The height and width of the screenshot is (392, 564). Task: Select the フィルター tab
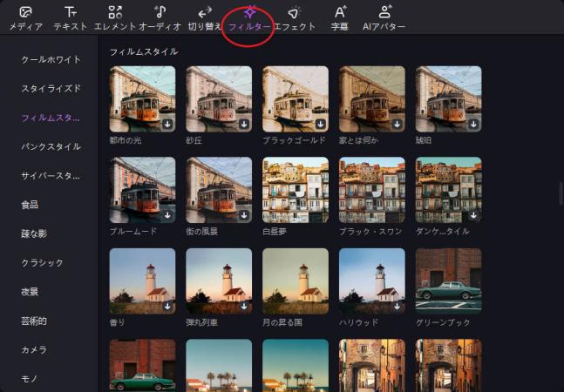(x=249, y=18)
